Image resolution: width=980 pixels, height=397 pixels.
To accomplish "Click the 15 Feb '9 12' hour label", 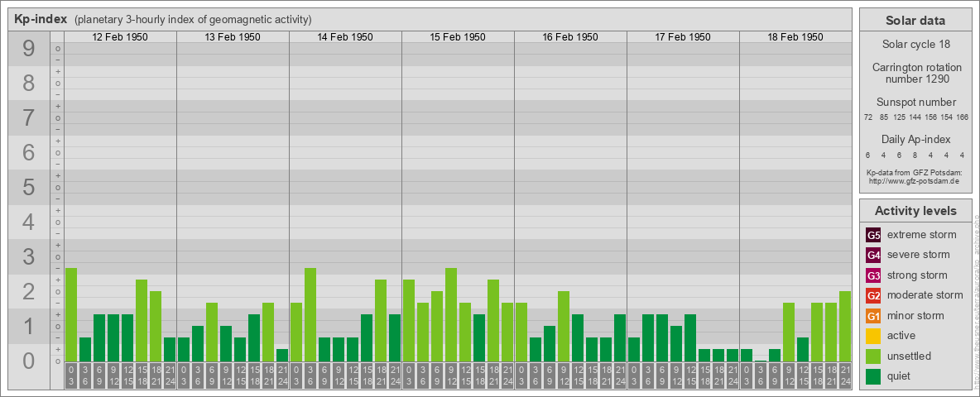I will coord(450,376).
